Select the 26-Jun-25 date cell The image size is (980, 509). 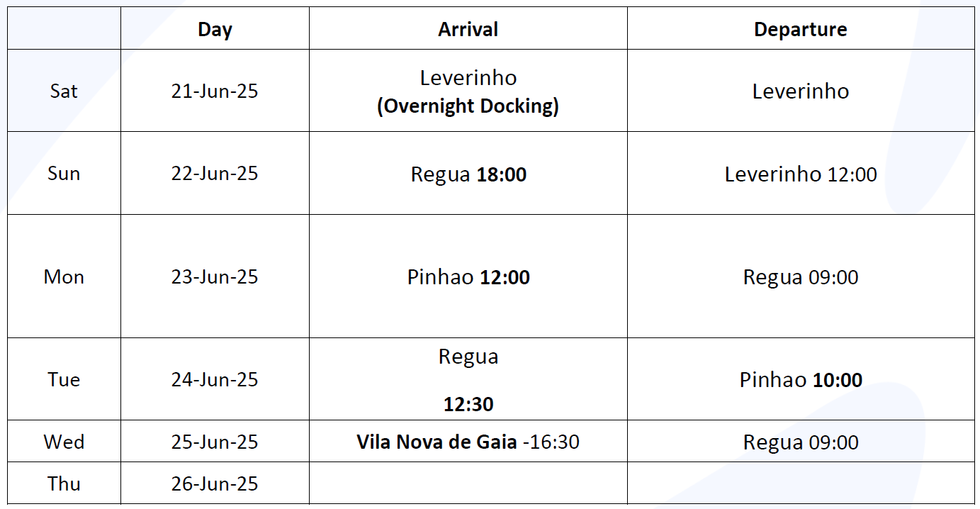(x=215, y=483)
